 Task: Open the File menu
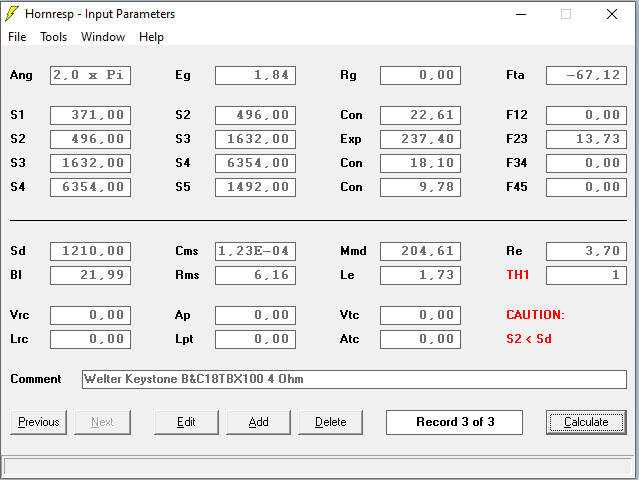pos(17,37)
